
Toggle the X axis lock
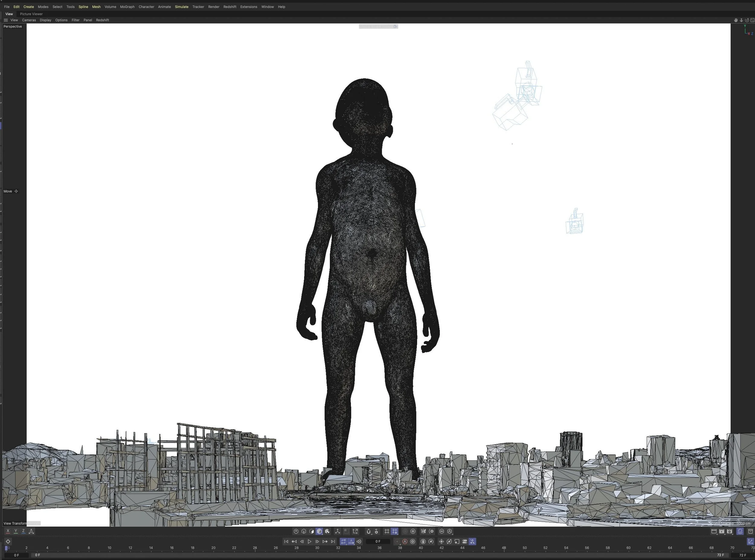click(8, 531)
